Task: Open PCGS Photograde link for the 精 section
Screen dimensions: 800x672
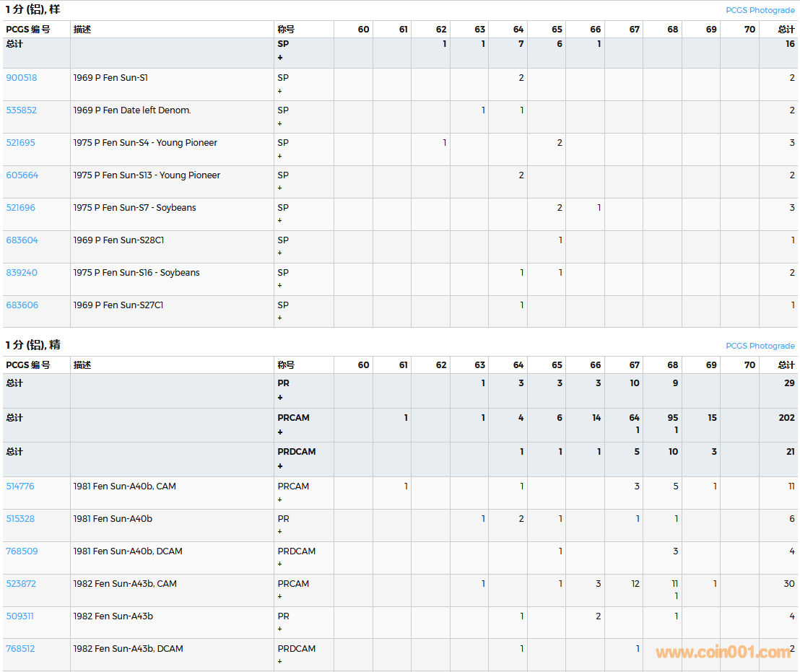Action: click(x=760, y=346)
